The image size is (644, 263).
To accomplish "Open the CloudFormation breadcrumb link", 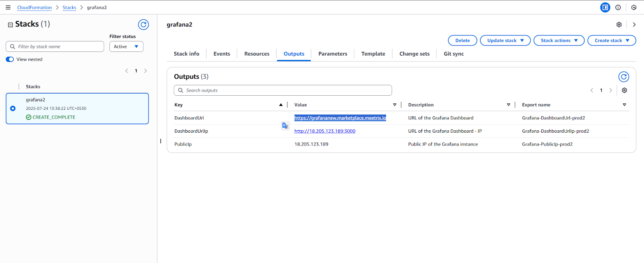I will tap(34, 8).
